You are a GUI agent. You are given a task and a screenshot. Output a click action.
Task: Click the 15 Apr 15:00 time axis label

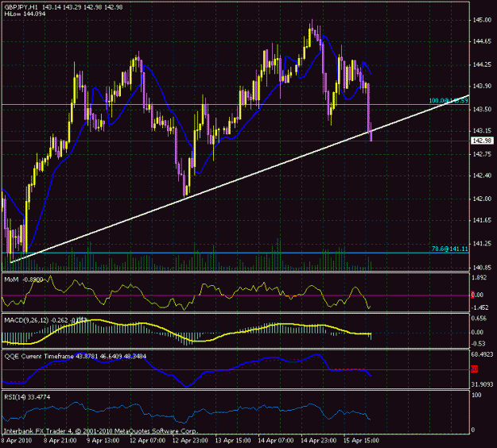click(x=361, y=440)
